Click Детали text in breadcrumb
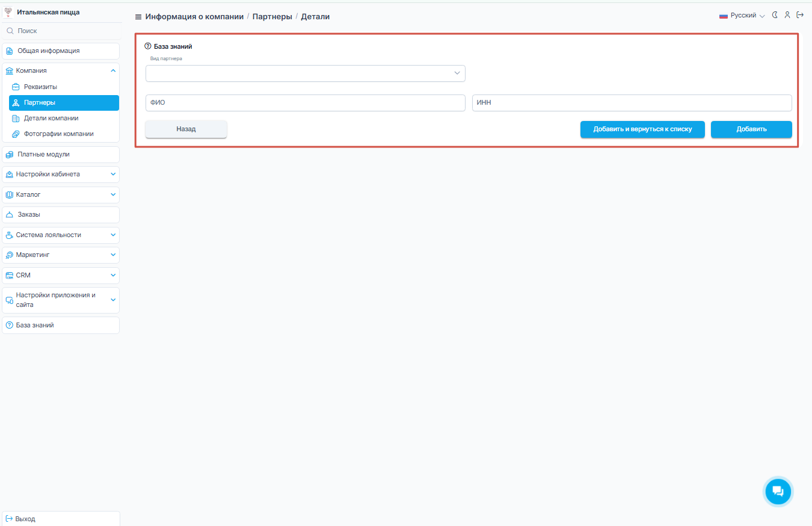Viewport: 812px width, 526px height. pyautogui.click(x=315, y=17)
